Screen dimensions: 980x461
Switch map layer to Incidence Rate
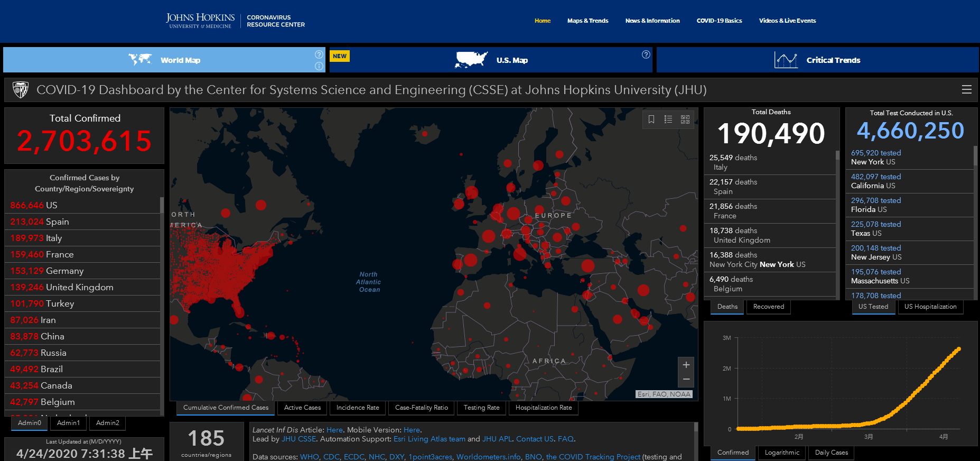coord(358,408)
